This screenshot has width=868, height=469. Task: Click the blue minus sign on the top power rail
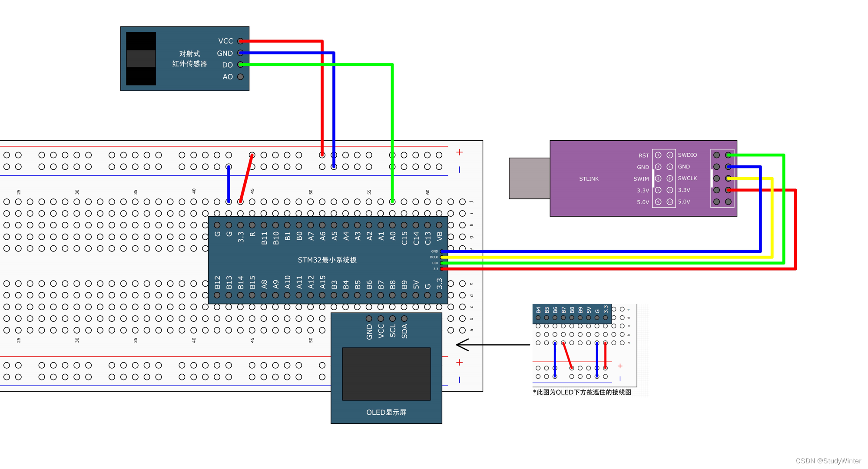pyautogui.click(x=459, y=170)
